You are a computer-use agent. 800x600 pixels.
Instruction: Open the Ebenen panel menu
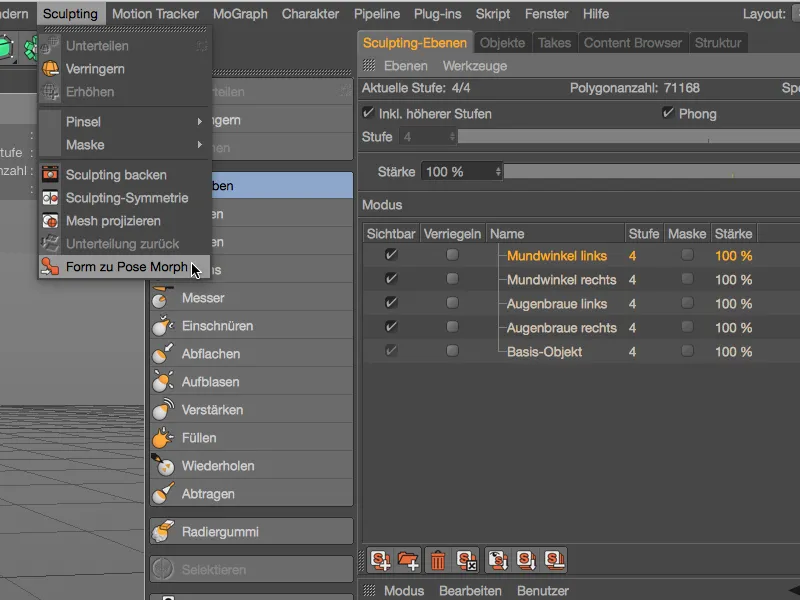(x=406, y=66)
